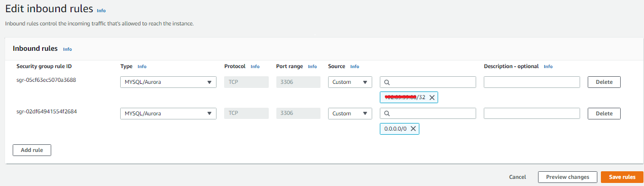Viewport: 644px width, 186px height.
Task: Click the source search field for rule sgr-05cf63ec5070a3688
Action: coord(428,82)
